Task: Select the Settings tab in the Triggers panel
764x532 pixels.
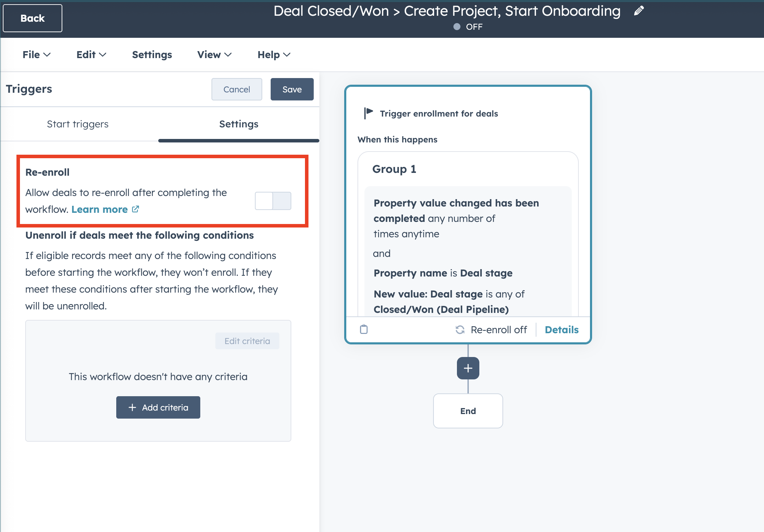Action: coord(238,124)
